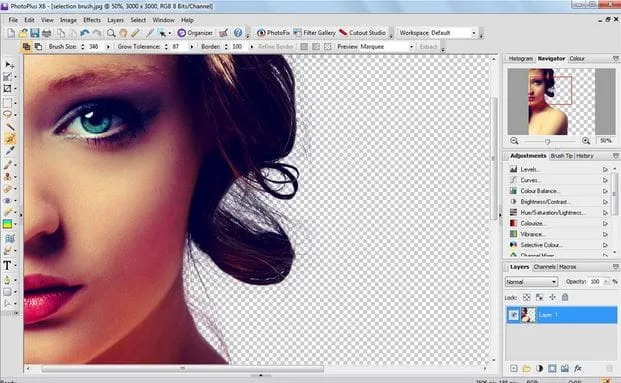Screen dimensions: 621x383
Task: Zoom in with Navigator plus magnifier
Action: click(586, 141)
